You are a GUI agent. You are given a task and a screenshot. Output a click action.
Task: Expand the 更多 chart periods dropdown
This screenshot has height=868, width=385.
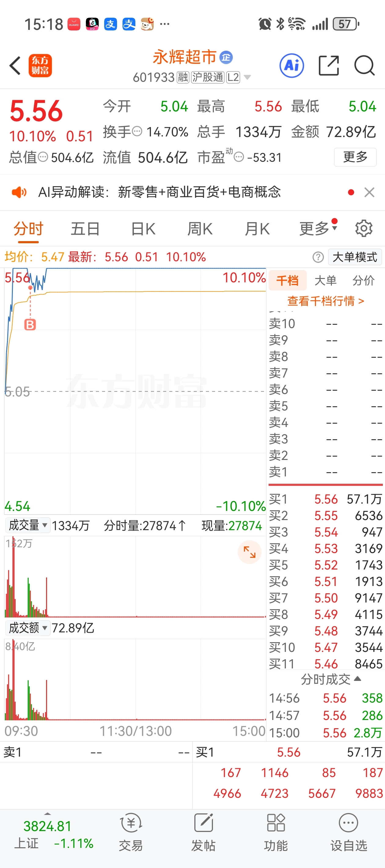[318, 229]
